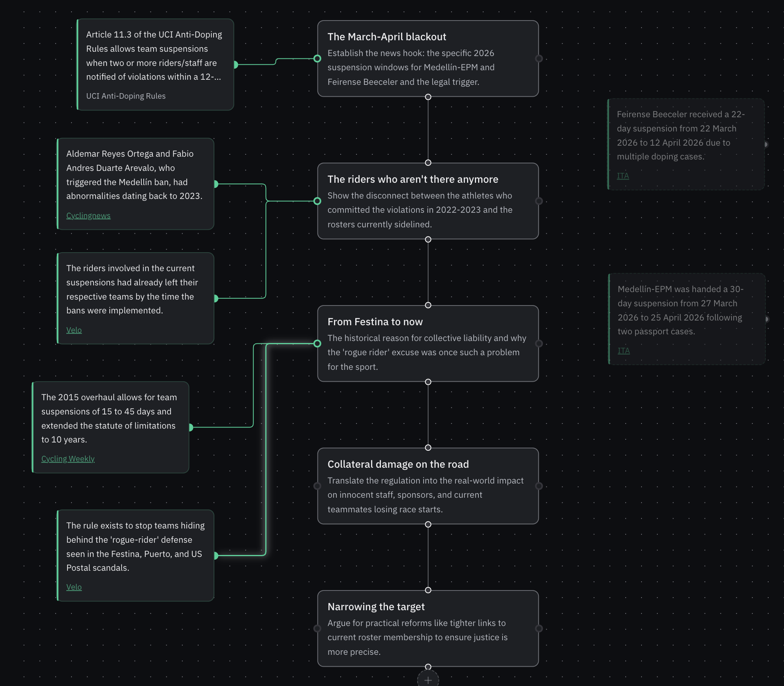
Task: Click left connector handle of 'Collateral damage' card
Action: click(x=317, y=486)
